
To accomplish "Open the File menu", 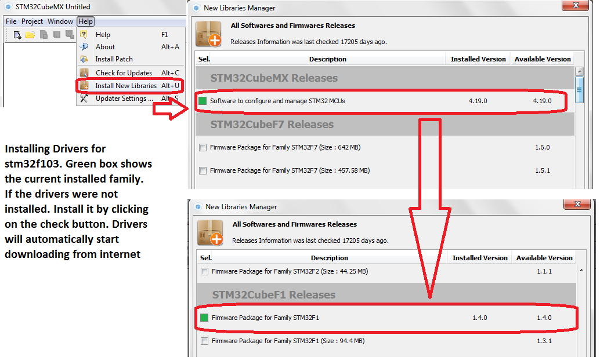I will (x=11, y=21).
